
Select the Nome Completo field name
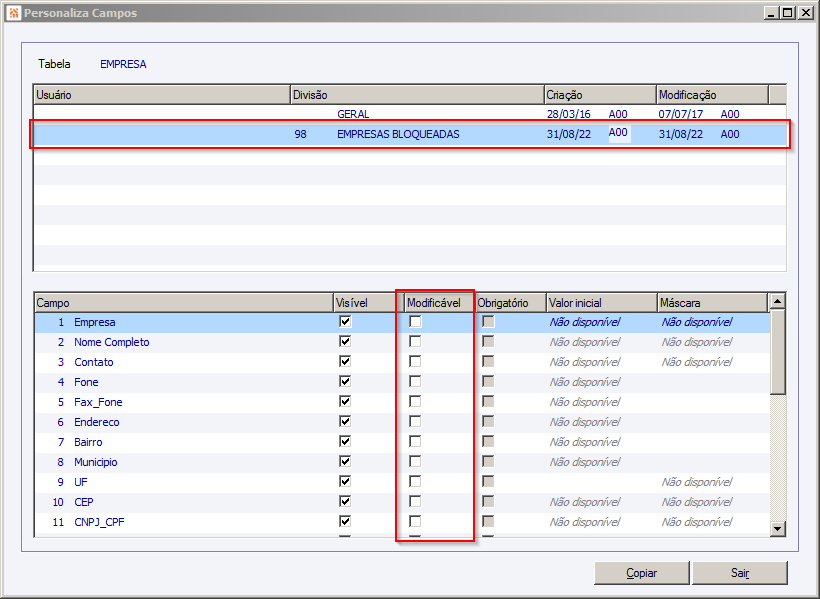coord(112,342)
